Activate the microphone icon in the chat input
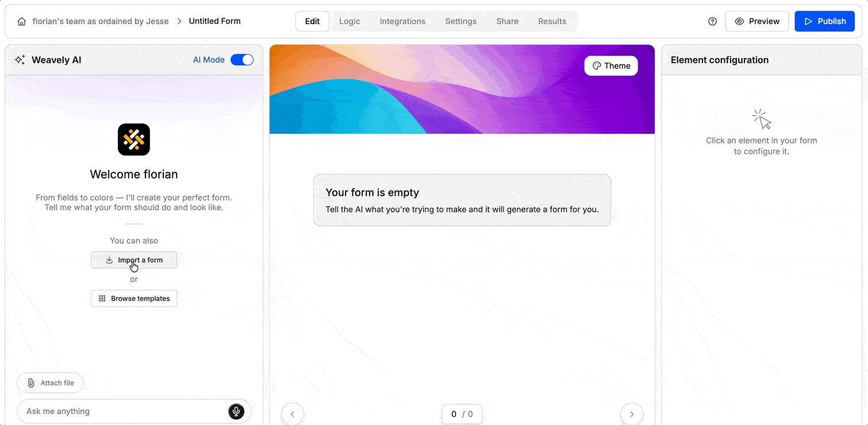This screenshot has width=868, height=425. (x=236, y=411)
